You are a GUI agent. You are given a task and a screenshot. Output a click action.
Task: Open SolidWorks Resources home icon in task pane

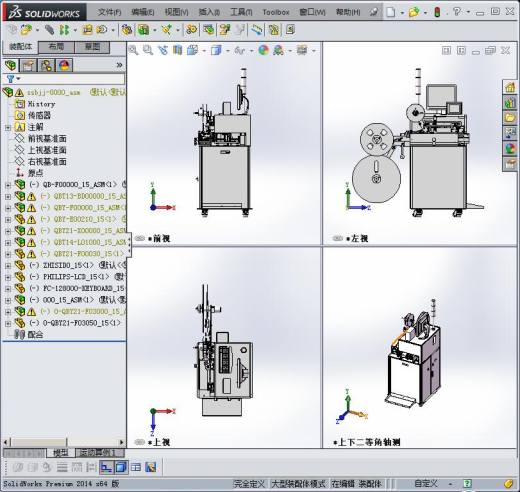click(x=510, y=88)
